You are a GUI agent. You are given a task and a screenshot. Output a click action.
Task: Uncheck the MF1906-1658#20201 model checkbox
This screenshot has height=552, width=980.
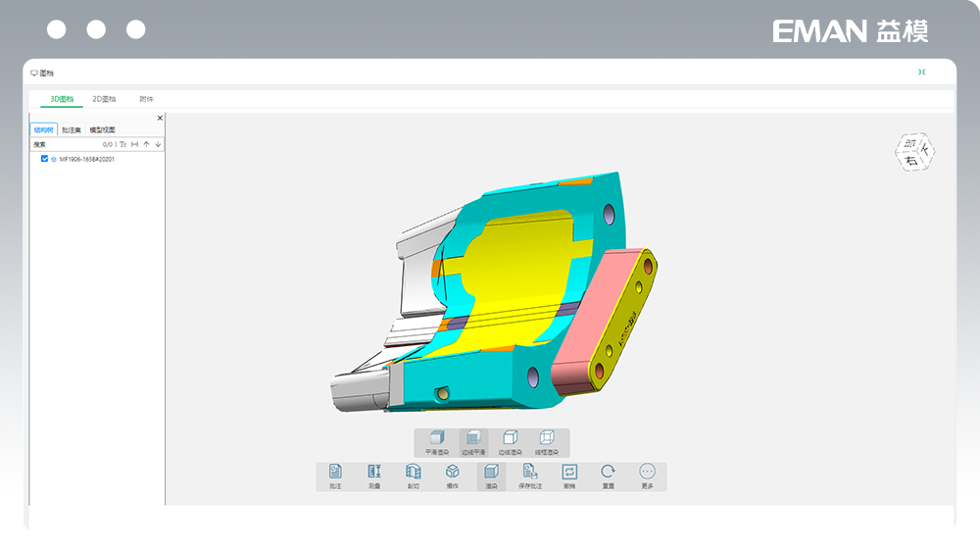coord(44,158)
